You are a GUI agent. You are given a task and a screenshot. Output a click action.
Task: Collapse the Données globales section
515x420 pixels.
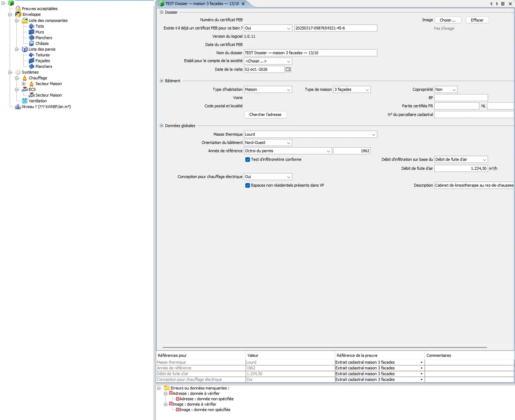[161, 126]
